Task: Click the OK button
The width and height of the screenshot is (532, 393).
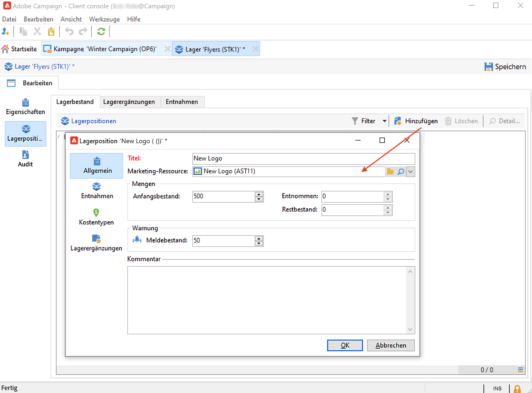Action: (x=345, y=345)
